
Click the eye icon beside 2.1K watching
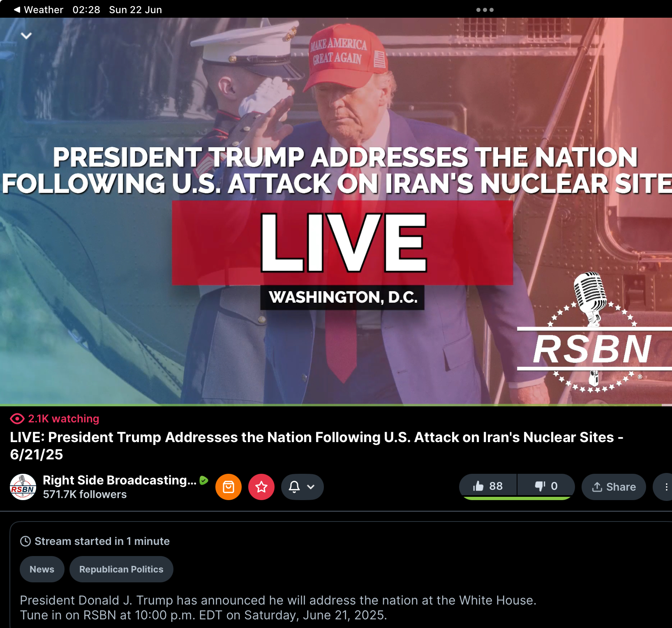coord(17,419)
